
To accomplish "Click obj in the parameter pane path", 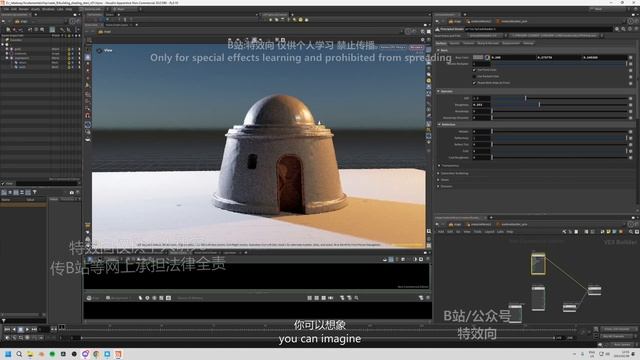I will click(455, 21).
